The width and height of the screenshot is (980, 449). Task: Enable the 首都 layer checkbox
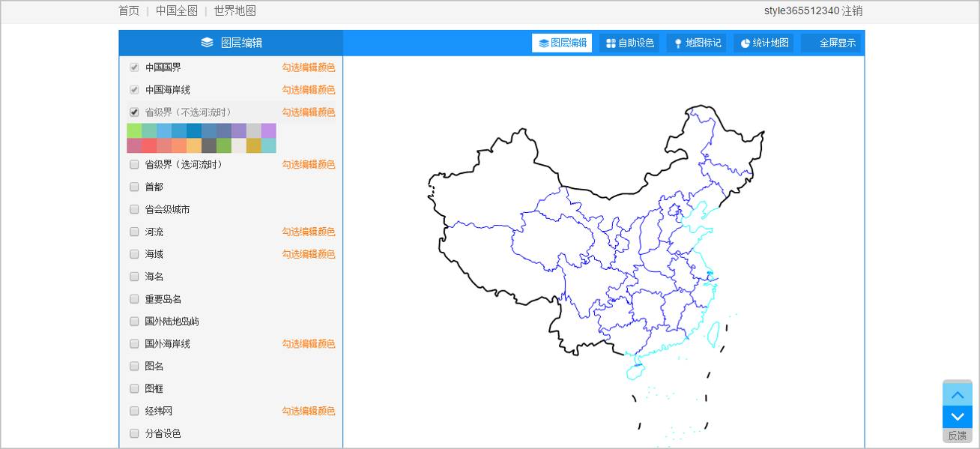pos(134,187)
